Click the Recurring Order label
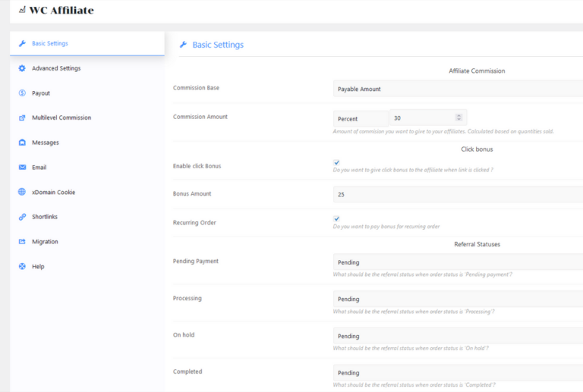 pos(194,223)
